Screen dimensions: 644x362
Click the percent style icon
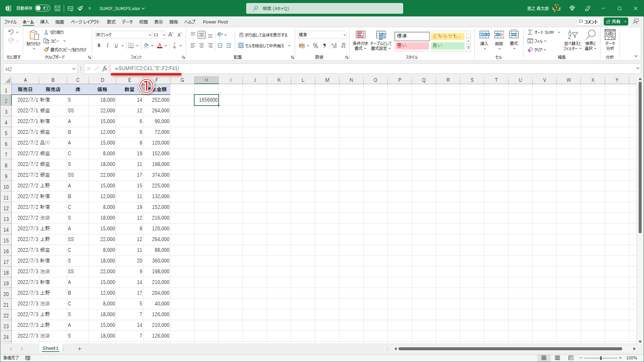click(315, 46)
